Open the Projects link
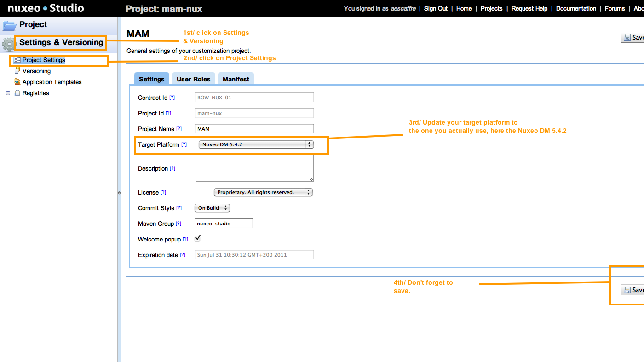This screenshot has height=362, width=644. coord(492,8)
